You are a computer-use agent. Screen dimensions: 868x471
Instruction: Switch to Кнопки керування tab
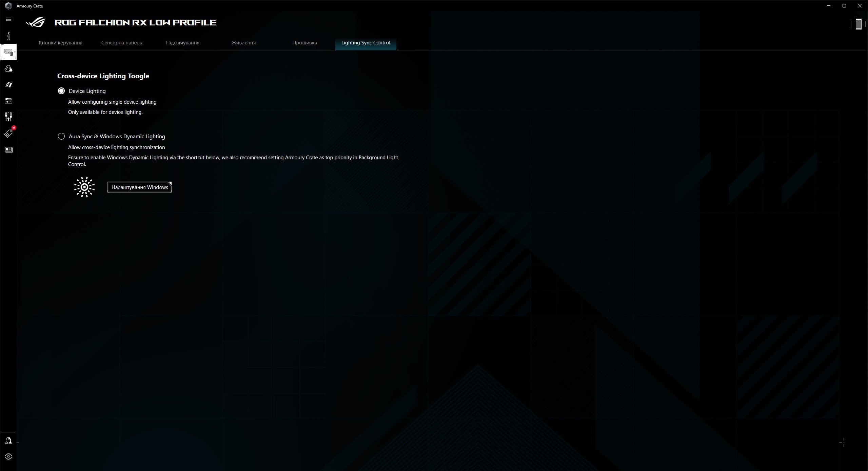(x=61, y=42)
